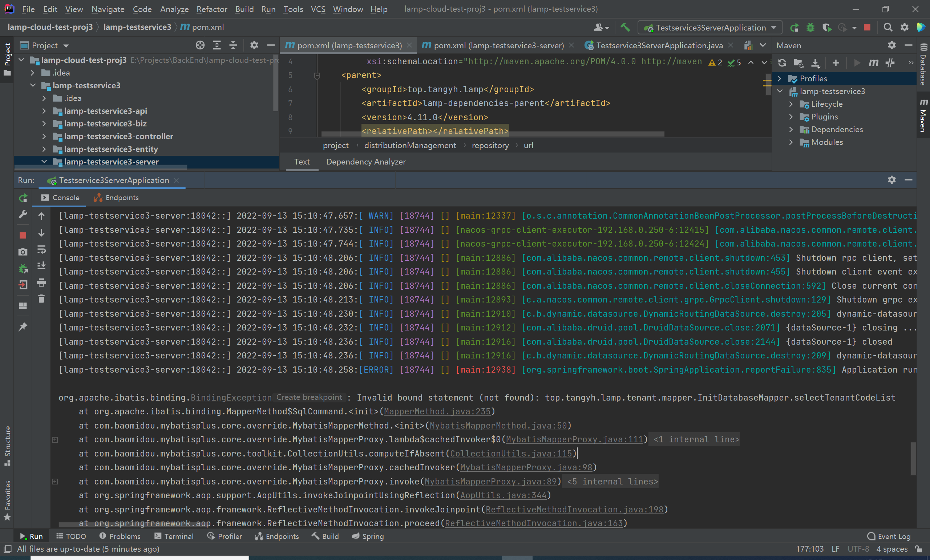Expand the lamp-testservice3-controller module
Image resolution: width=930 pixels, height=560 pixels.
pyautogui.click(x=44, y=136)
